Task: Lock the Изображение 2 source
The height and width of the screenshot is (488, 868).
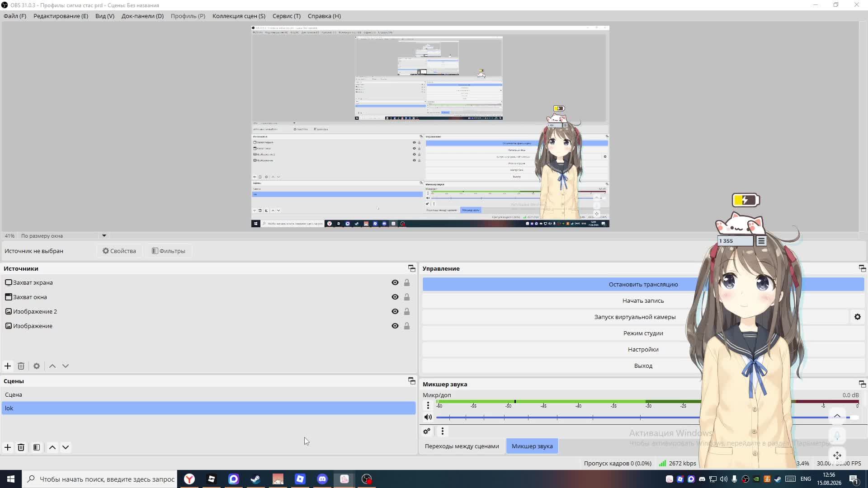Action: (407, 311)
